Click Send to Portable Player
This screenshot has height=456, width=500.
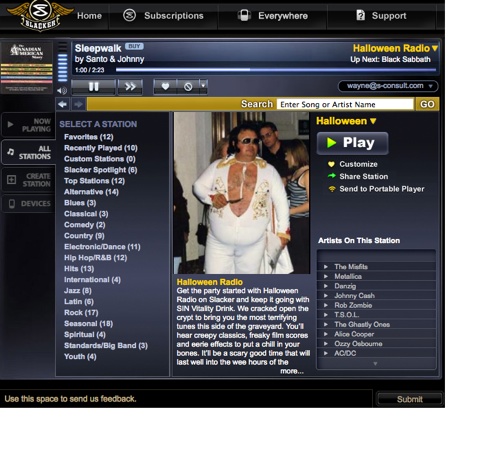pos(376,189)
